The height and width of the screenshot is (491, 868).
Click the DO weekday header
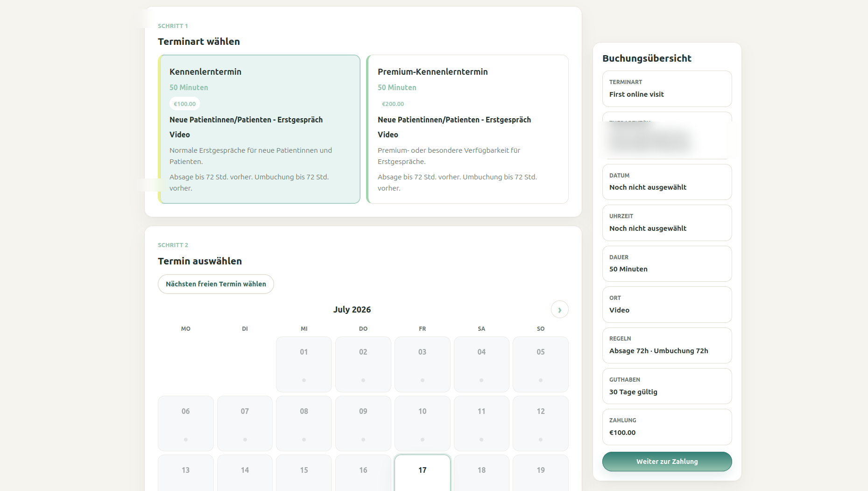tap(363, 329)
